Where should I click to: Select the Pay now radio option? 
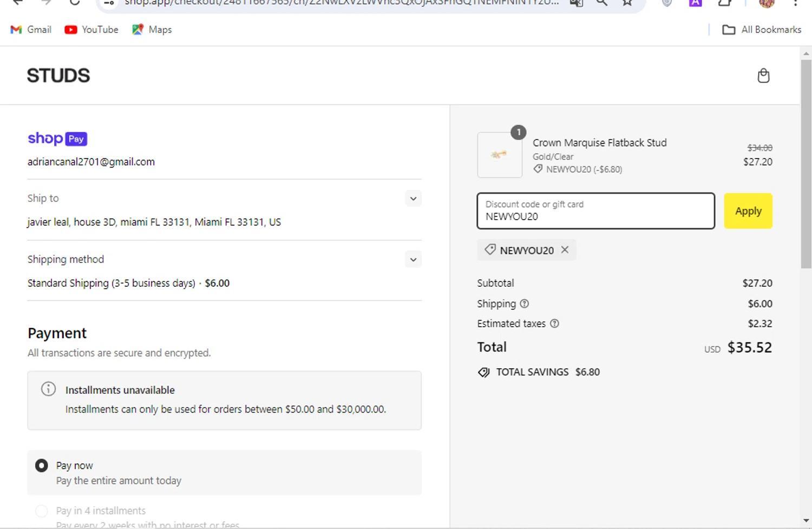pos(42,466)
